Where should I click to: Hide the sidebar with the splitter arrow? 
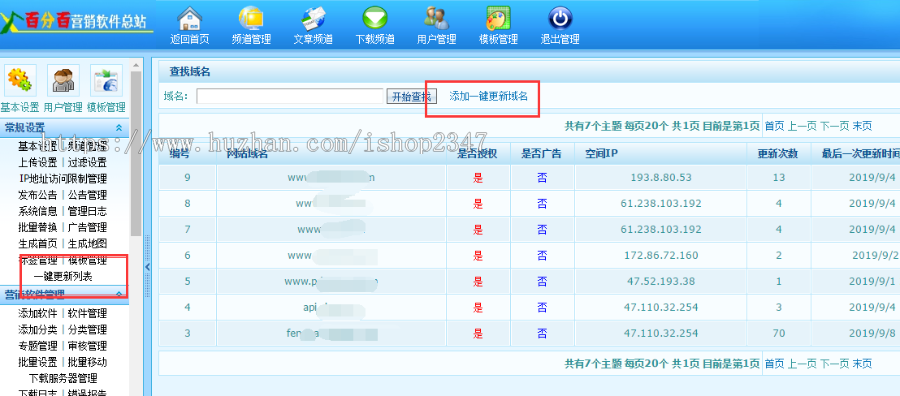(148, 267)
